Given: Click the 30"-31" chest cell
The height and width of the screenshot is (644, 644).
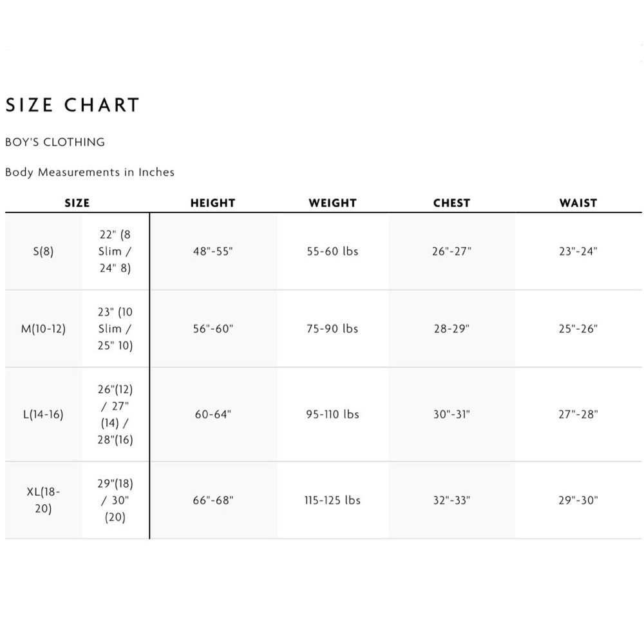Looking at the screenshot, I should pos(452,414).
